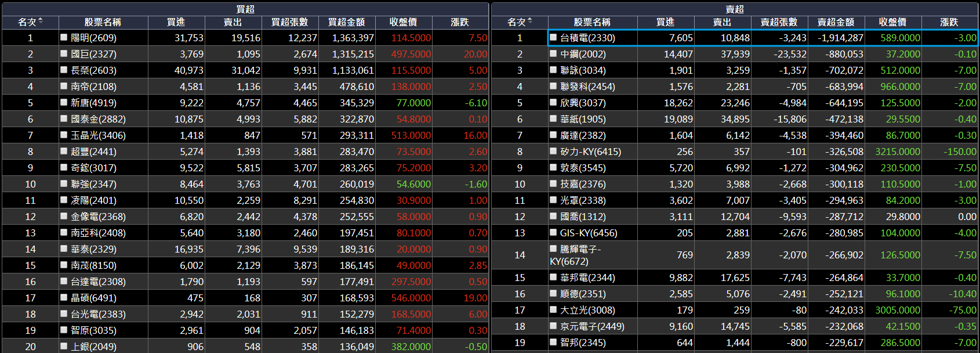This screenshot has width=980, height=353.
Task: Select the checkbox for 騰輝電子-KY(6672)
Action: [x=553, y=248]
